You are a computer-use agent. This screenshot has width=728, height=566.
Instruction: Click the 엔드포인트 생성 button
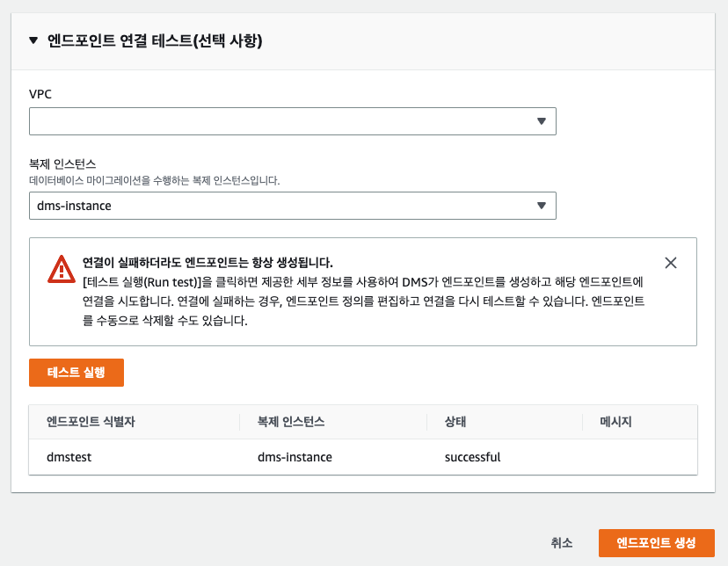656,543
